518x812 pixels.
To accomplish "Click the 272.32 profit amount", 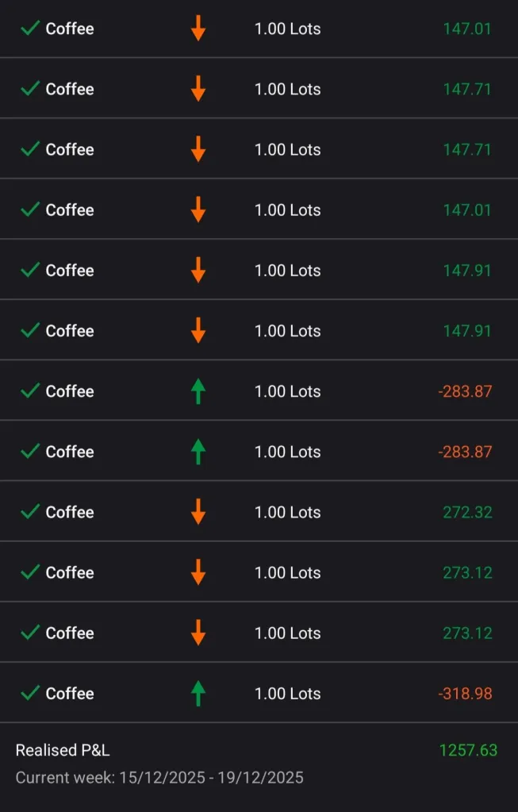I will (467, 512).
